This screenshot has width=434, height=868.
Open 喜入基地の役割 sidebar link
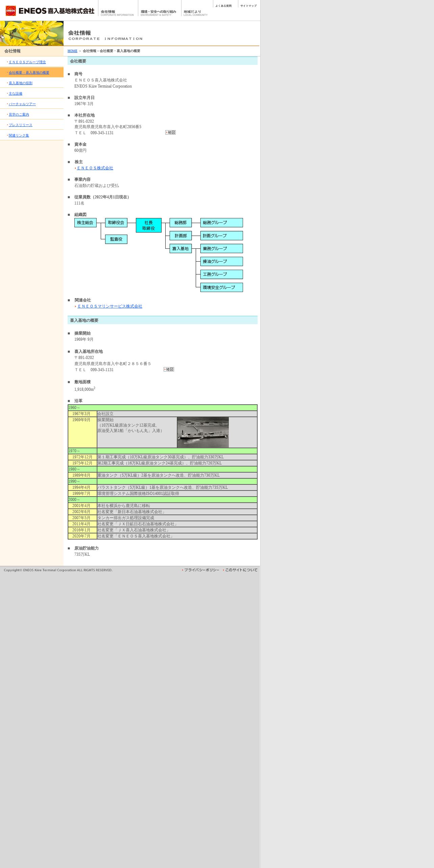click(21, 83)
